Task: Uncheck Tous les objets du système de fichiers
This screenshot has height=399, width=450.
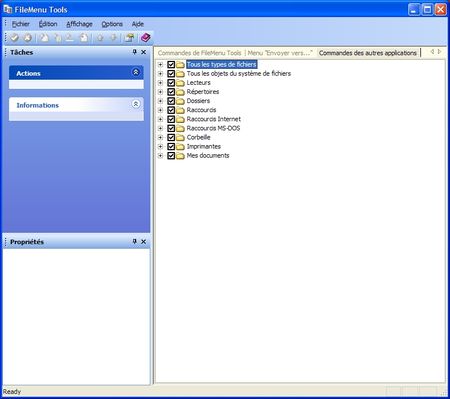Action: [x=171, y=73]
